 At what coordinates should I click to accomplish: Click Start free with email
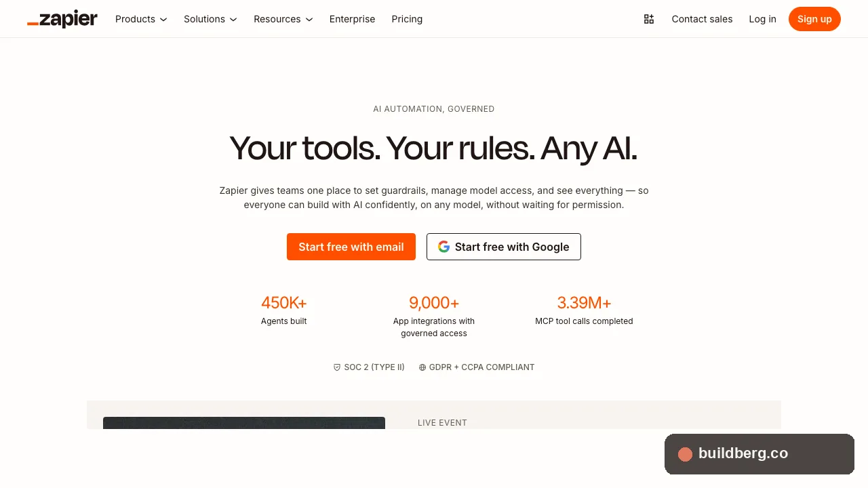click(x=351, y=247)
